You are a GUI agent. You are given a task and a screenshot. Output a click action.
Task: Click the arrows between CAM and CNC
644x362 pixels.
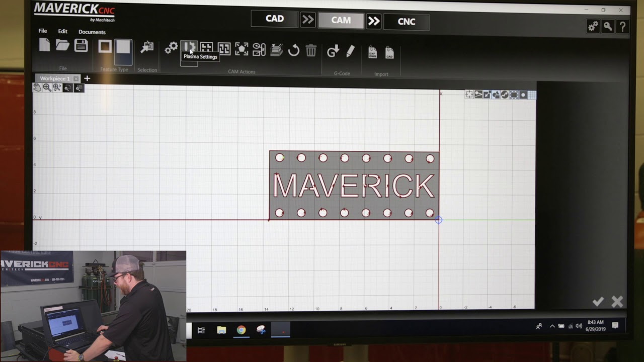click(x=373, y=21)
